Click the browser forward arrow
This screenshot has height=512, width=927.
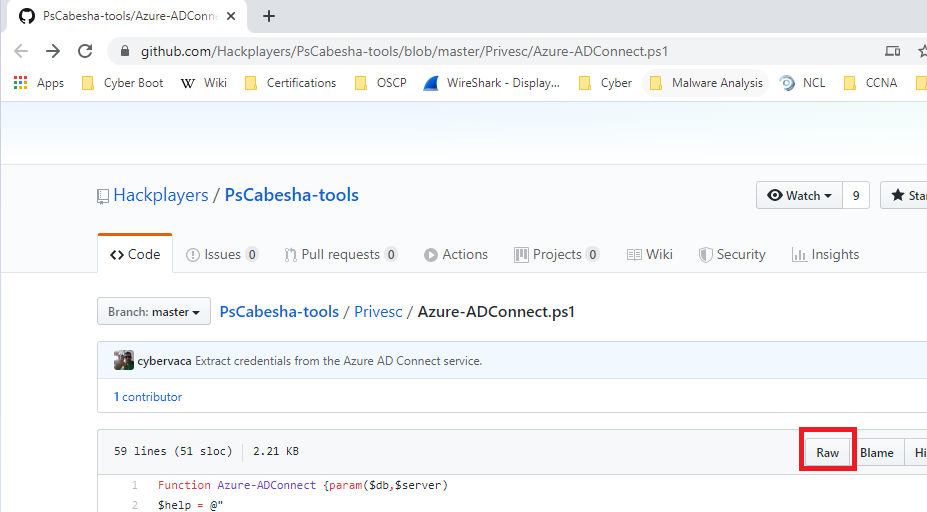[x=53, y=51]
